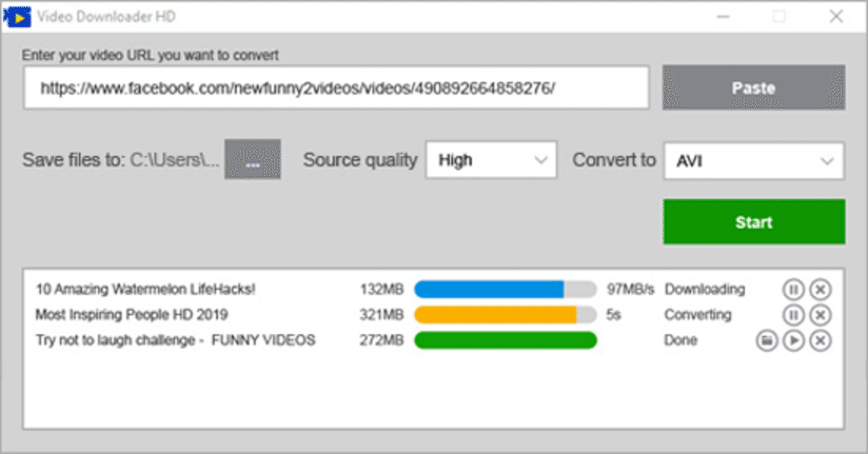
Task: Click the orange converting progress bar
Action: tap(505, 315)
